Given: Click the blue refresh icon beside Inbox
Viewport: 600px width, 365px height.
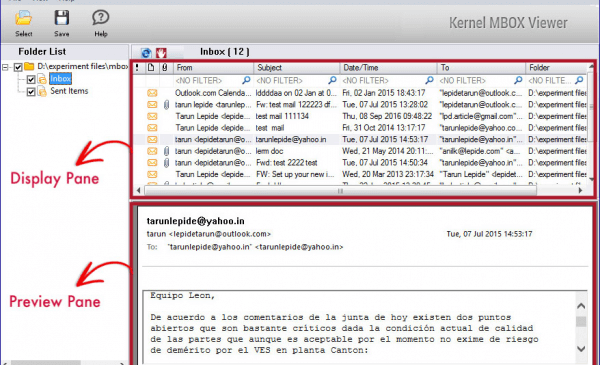Looking at the screenshot, I should (x=146, y=53).
